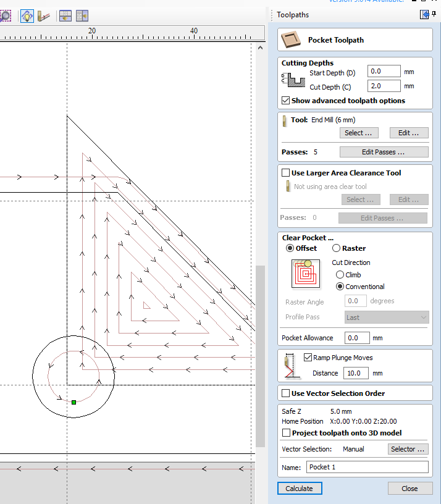The width and height of the screenshot is (441, 504).
Task: Click Select button for End Mill tool
Action: (x=358, y=133)
